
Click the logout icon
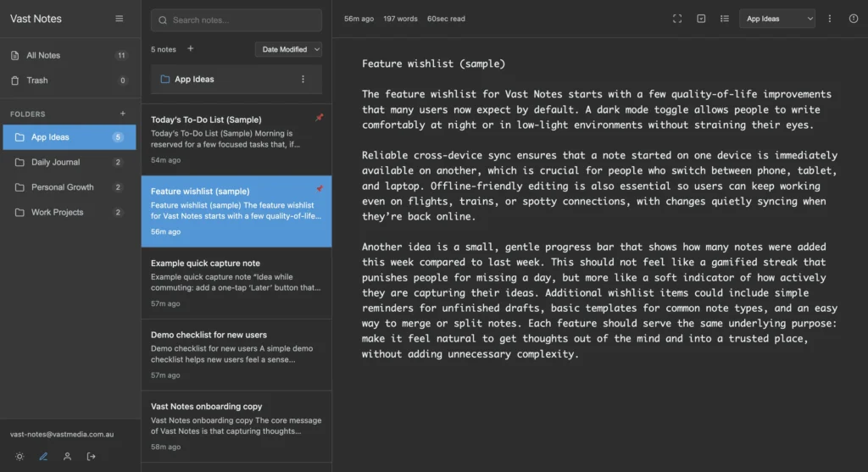92,457
